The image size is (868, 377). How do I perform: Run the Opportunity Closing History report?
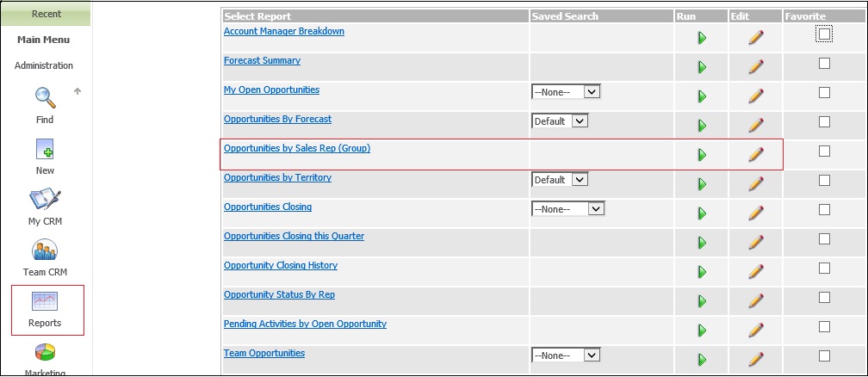(702, 272)
